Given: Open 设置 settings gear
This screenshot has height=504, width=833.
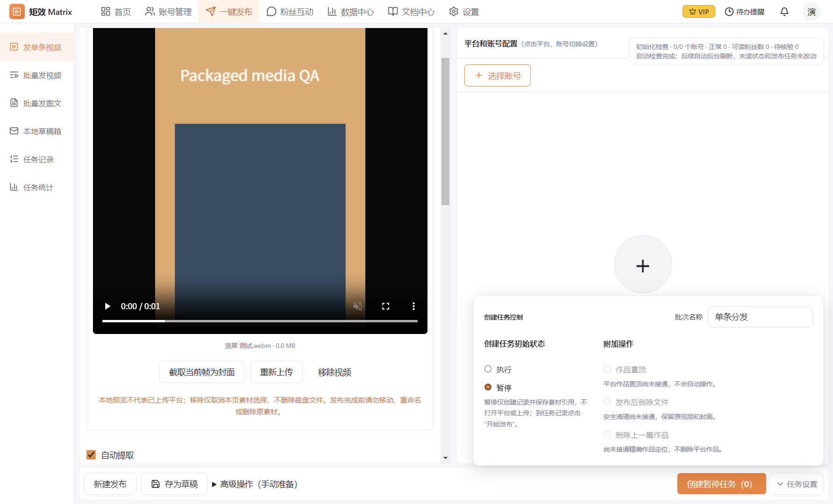Looking at the screenshot, I should click(x=464, y=12).
